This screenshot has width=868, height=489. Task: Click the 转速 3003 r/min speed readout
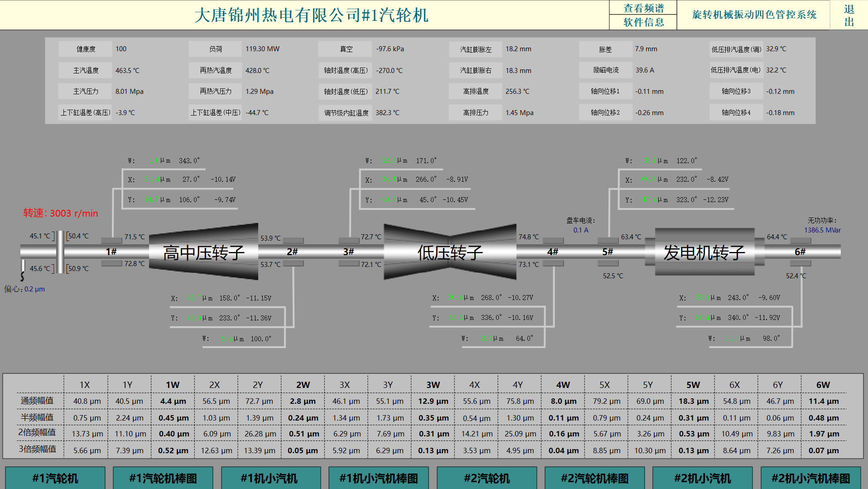[x=61, y=213]
